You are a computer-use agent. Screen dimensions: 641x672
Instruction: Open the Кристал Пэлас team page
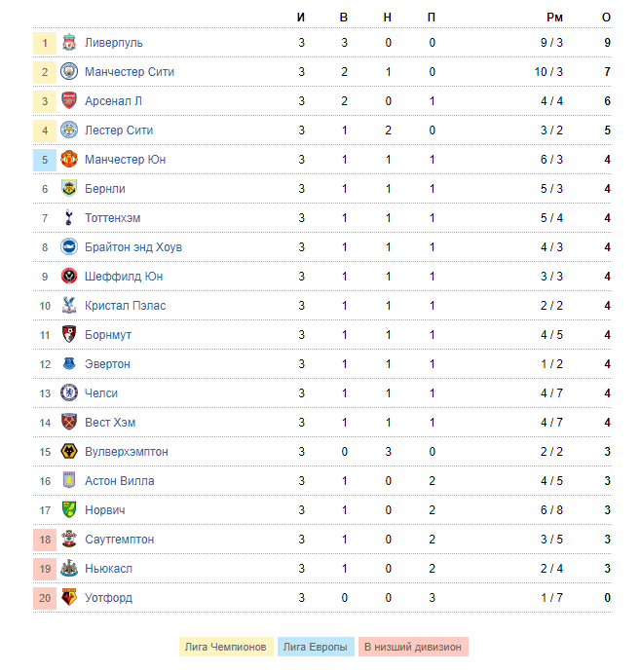[x=126, y=306]
